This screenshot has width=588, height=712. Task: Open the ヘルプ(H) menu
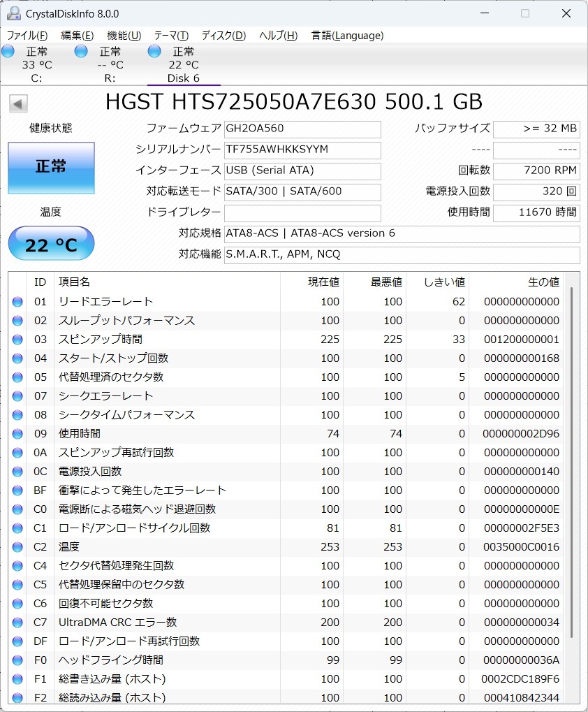278,36
